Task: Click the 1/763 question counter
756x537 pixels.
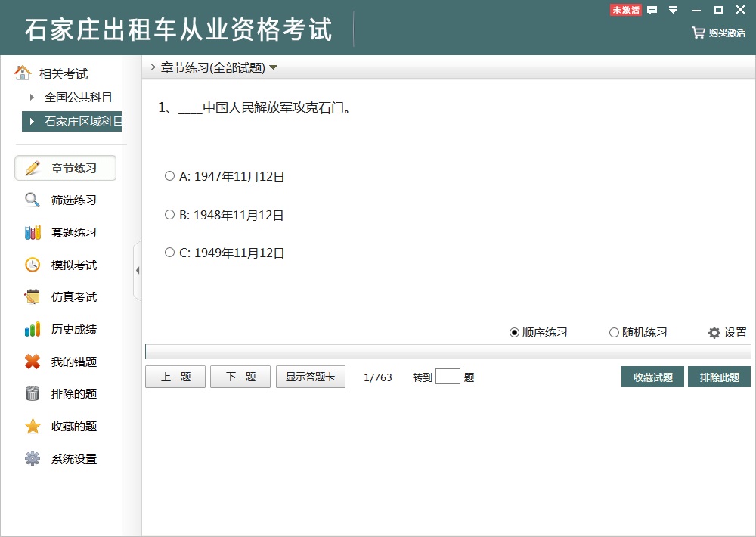Action: [x=378, y=377]
